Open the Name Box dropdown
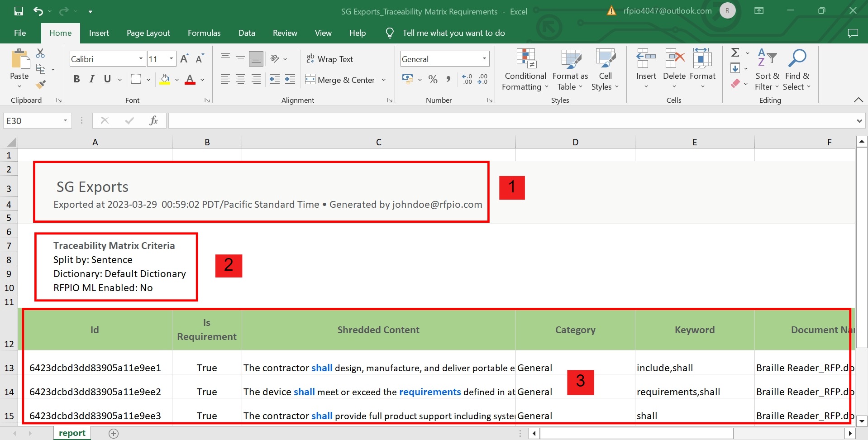 [x=65, y=120]
